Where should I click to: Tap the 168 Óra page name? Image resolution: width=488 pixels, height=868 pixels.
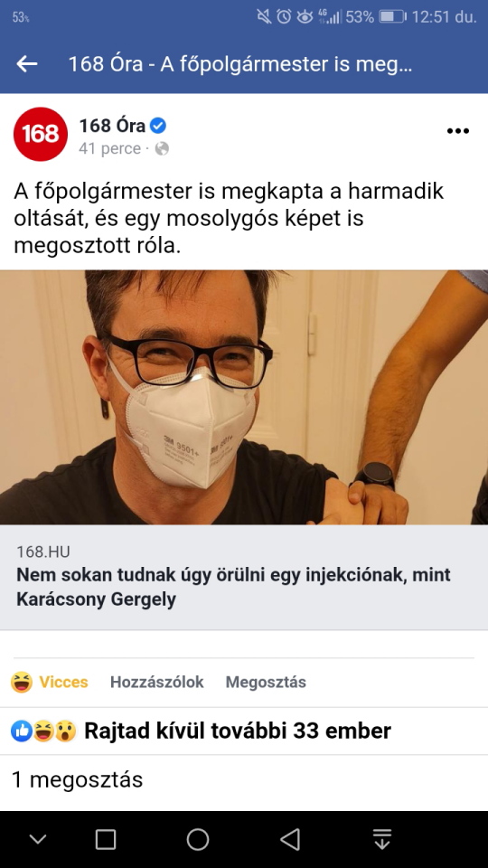112,126
